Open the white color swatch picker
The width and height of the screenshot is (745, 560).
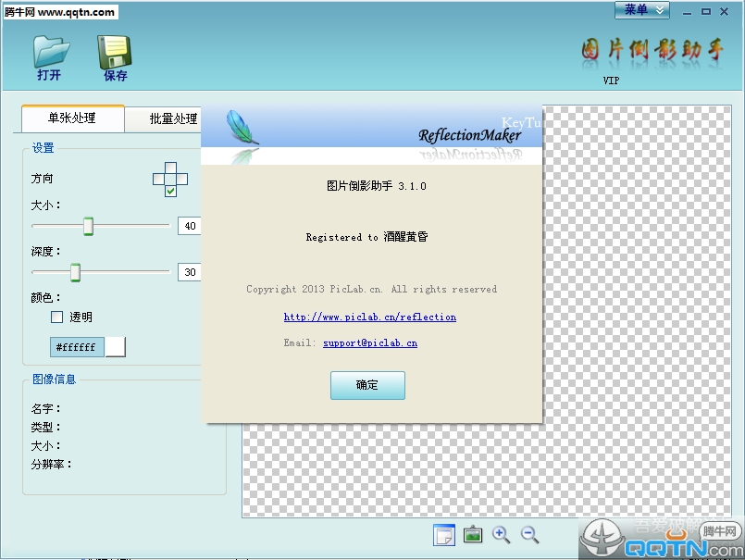point(115,347)
